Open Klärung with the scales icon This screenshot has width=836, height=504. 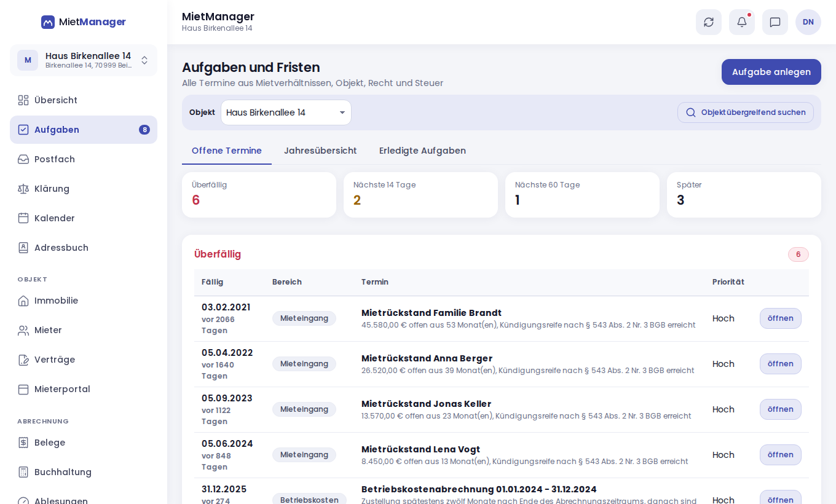pos(84,189)
